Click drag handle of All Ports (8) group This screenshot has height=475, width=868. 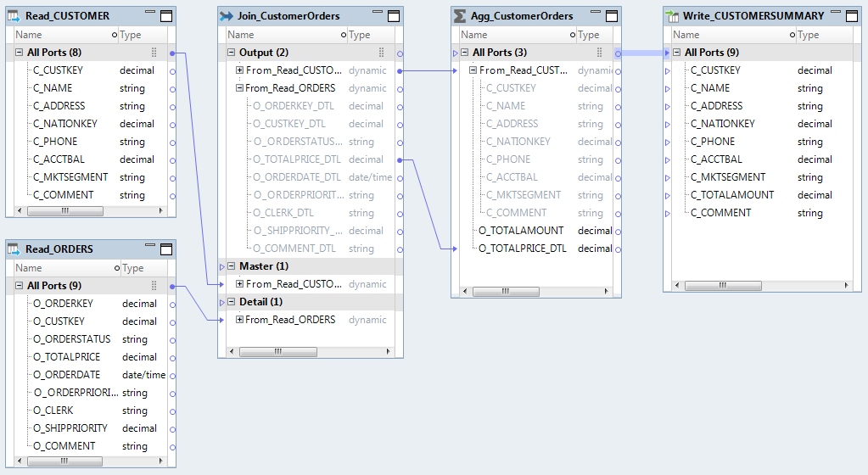pyautogui.click(x=154, y=53)
